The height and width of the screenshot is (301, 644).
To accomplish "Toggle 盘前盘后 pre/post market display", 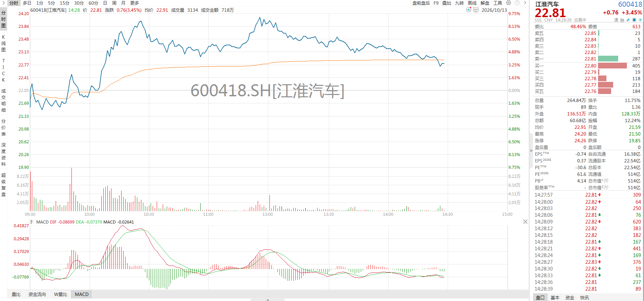I will coord(421,3).
